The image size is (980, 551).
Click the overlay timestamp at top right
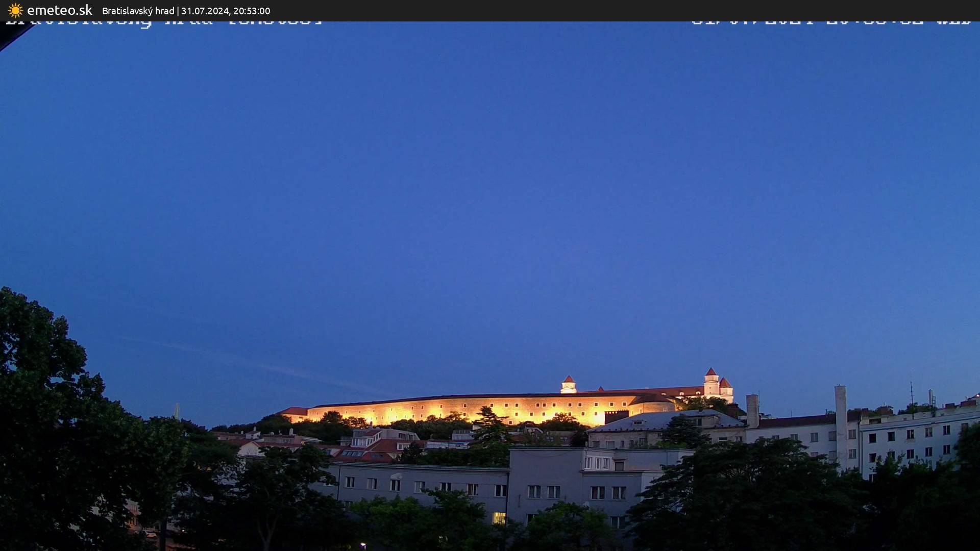832,21
